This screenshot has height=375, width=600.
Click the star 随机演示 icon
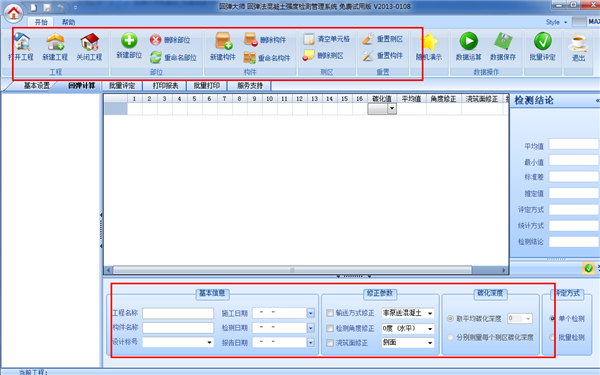tap(429, 41)
